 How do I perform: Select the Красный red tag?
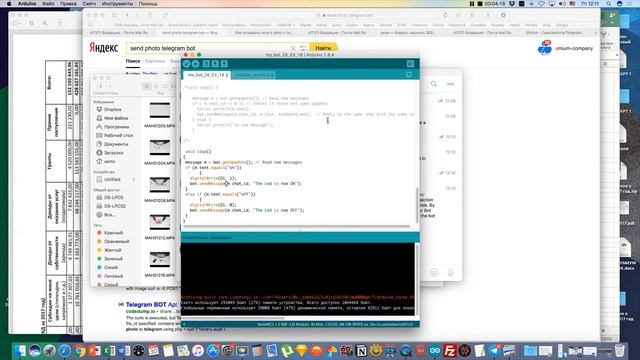coord(110,233)
